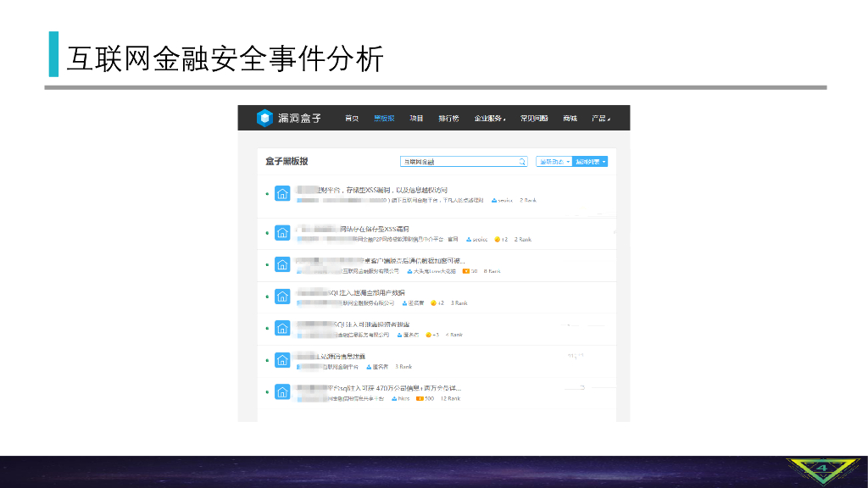Open 常见问题 in the navigation bar
Image resolution: width=868 pixels, height=488 pixels.
[x=534, y=119]
